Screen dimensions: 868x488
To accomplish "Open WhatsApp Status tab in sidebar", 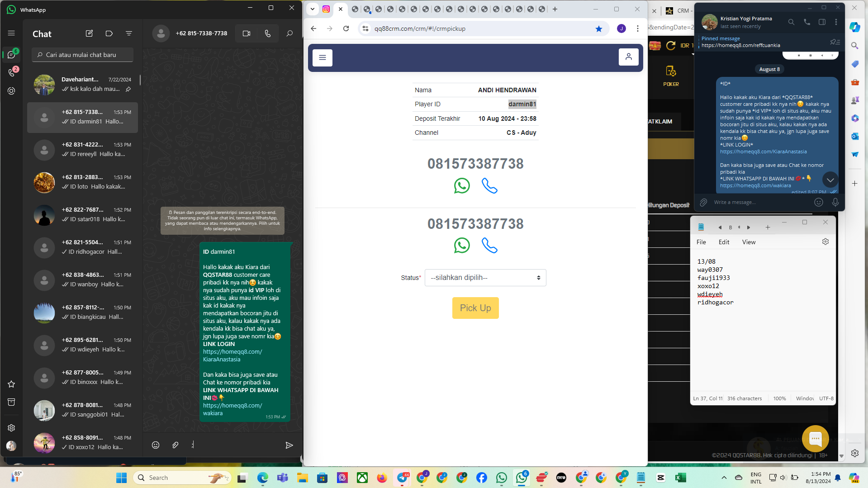I will [x=11, y=91].
